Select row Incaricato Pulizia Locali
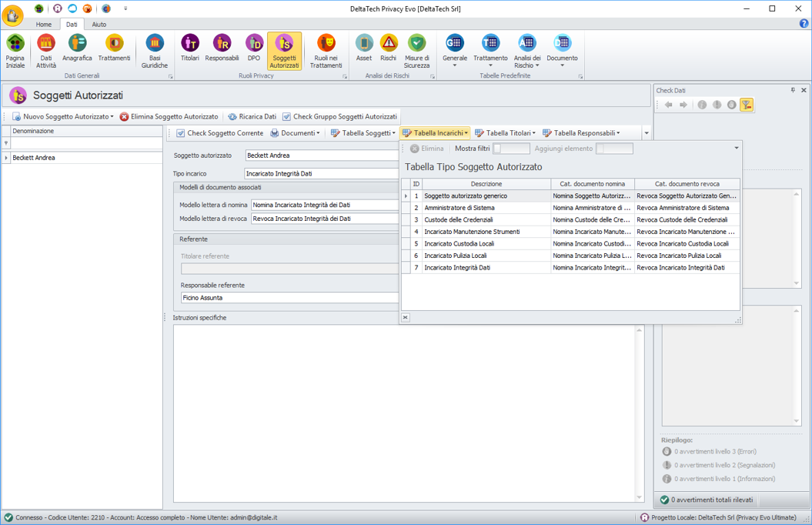The height and width of the screenshot is (525, 812). [570, 256]
